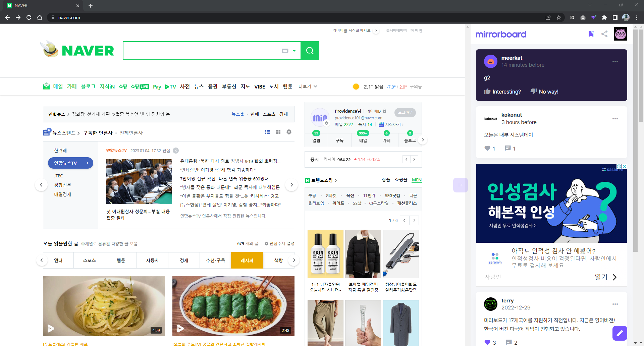Select 연합뉴스TV in the press list
Viewport: 644px width, 346px height.
[70, 163]
